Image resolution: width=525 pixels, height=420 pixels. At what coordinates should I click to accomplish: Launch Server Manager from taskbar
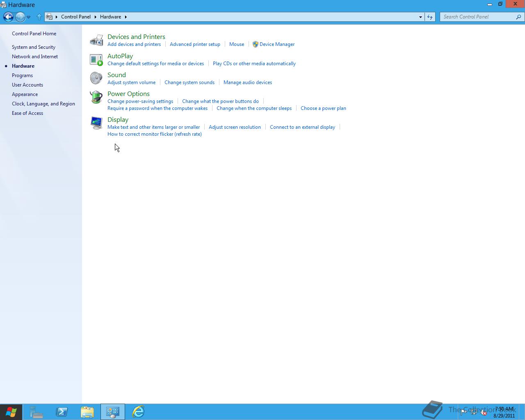point(37,412)
